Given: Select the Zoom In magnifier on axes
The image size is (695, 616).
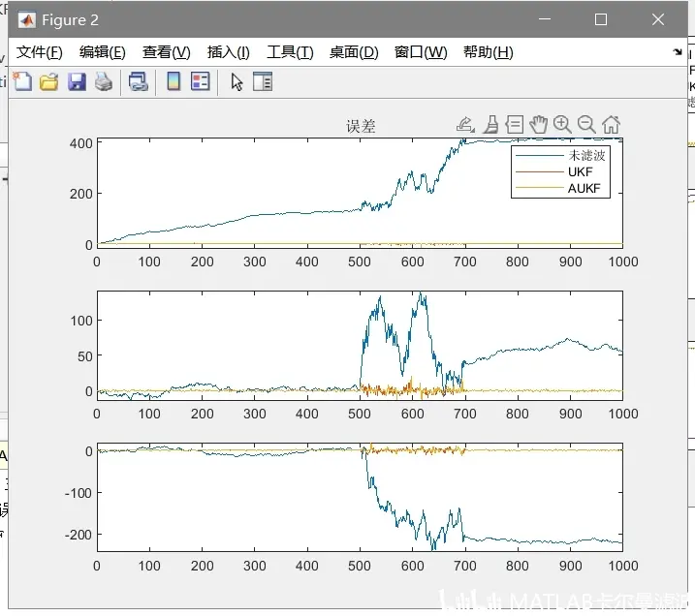Looking at the screenshot, I should (562, 124).
